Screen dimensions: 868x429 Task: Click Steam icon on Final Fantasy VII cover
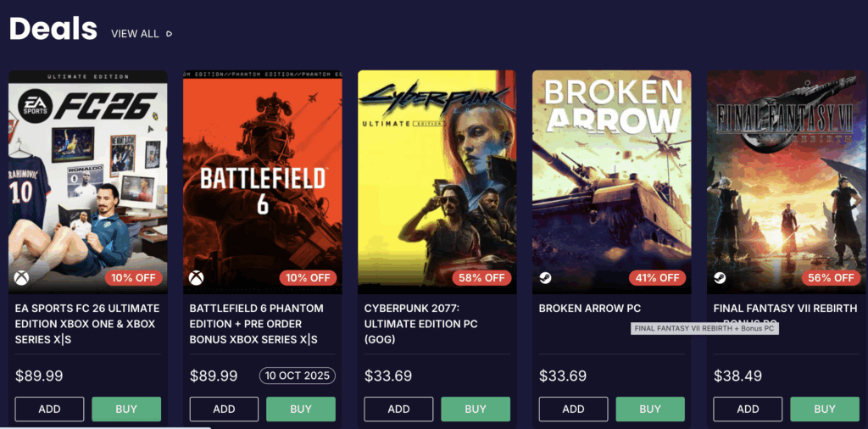point(720,278)
